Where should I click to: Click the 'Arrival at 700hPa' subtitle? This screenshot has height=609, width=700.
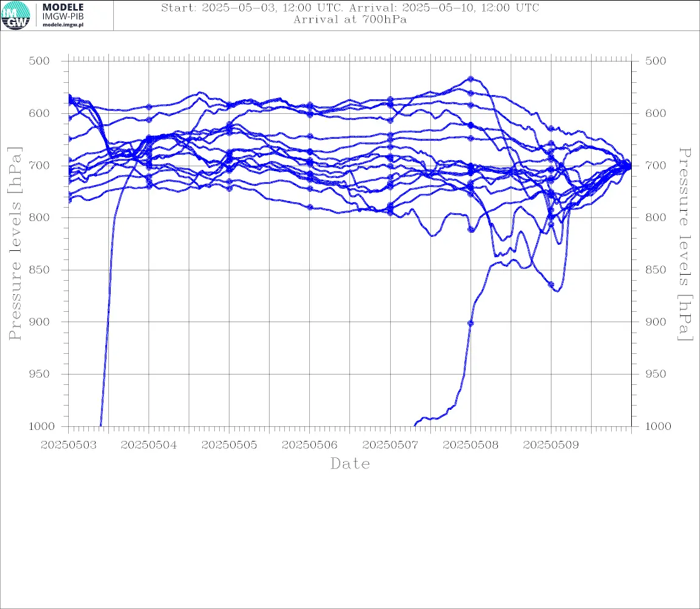point(350,19)
